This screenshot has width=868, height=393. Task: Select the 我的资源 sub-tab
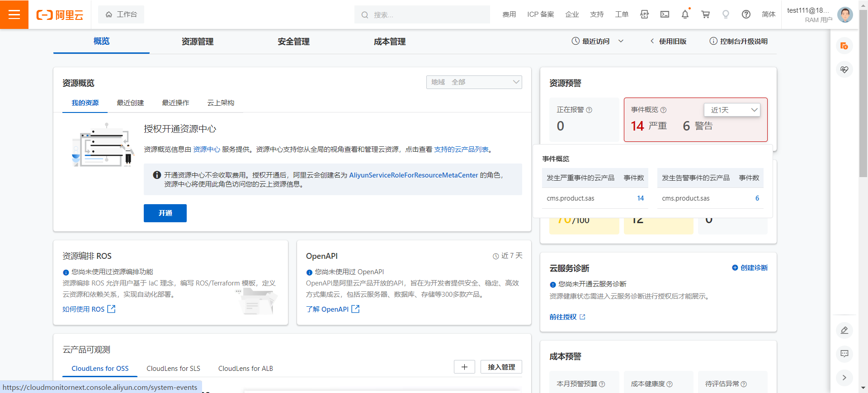85,103
